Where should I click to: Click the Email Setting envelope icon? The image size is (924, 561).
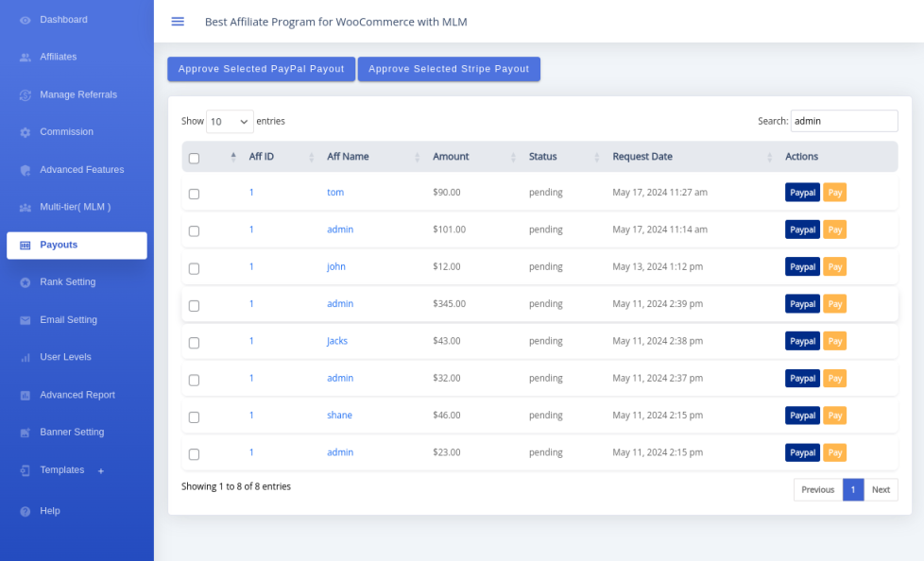point(26,320)
